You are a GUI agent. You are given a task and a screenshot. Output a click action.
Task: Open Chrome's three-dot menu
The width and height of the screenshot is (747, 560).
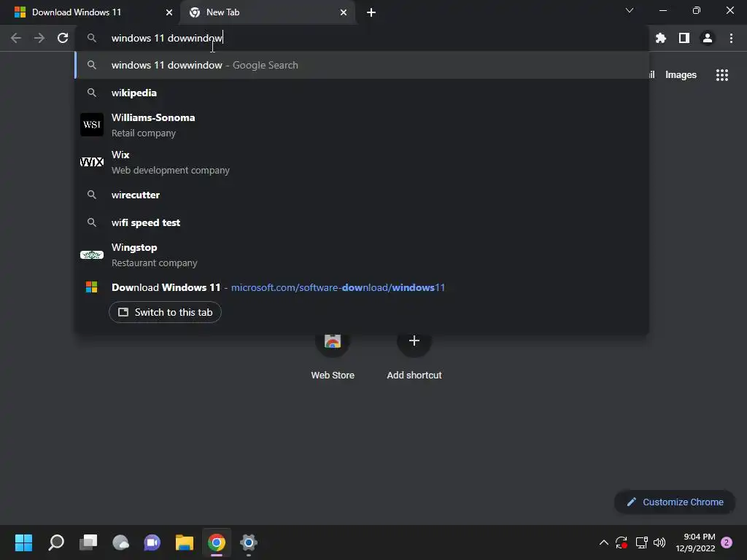(731, 38)
